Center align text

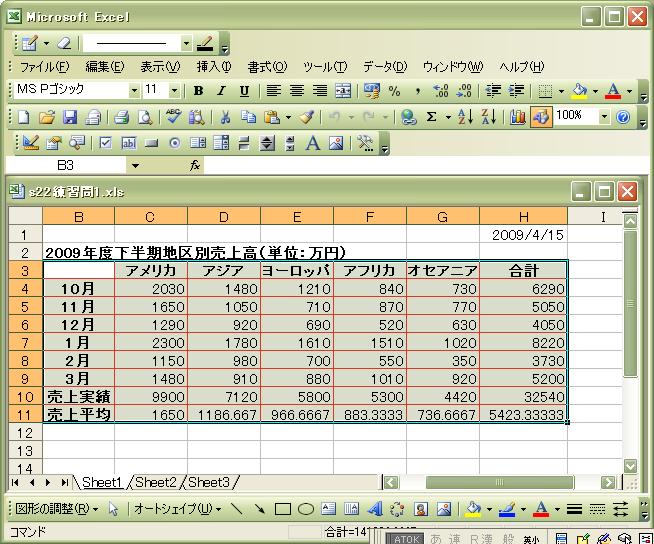(x=297, y=91)
